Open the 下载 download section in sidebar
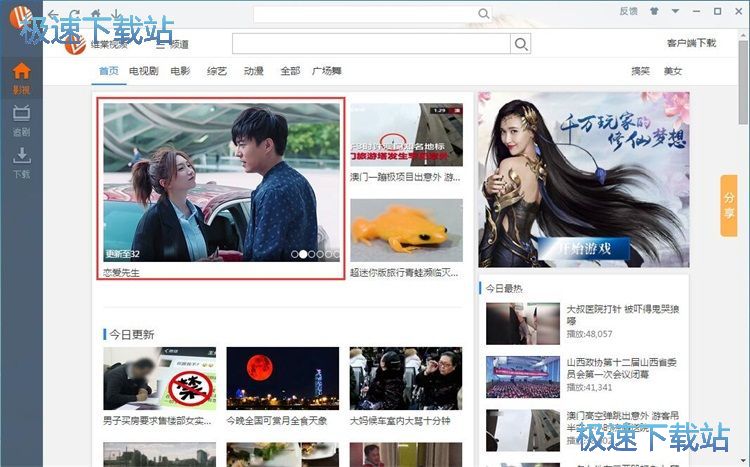 click(x=21, y=162)
